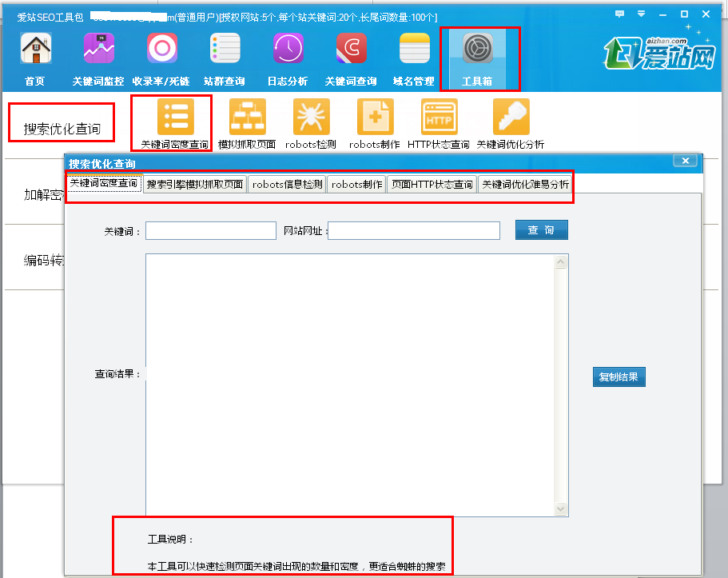This screenshot has width=728, height=578.
Task: Click the 查询 query button
Action: click(x=541, y=229)
